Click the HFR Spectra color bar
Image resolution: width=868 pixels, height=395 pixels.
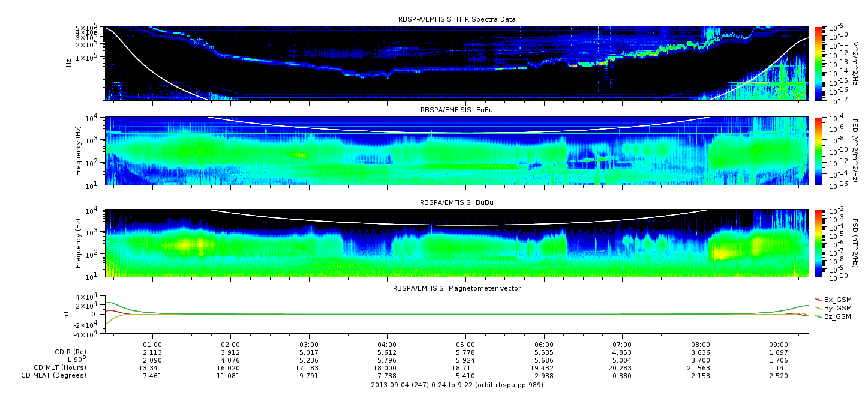pyautogui.click(x=819, y=63)
